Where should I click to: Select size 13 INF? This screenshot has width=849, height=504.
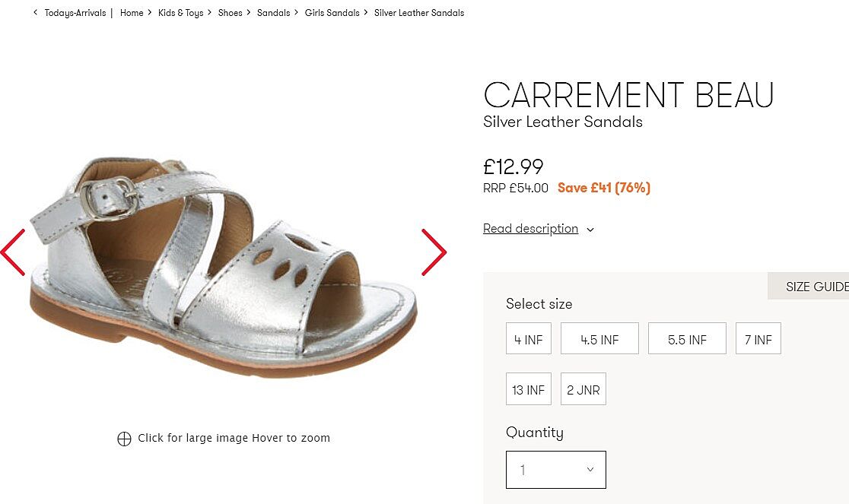point(528,389)
